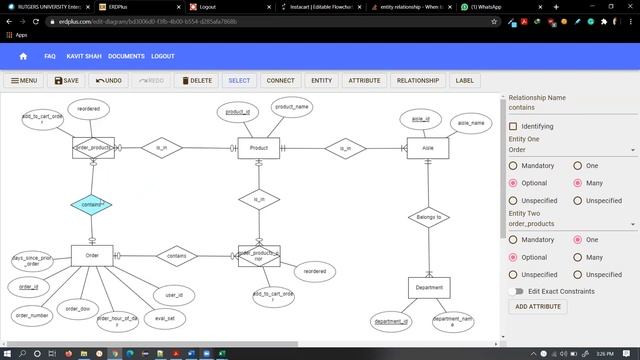Click the greyed REDO button
Screen dimensions: 640x360
click(151, 81)
